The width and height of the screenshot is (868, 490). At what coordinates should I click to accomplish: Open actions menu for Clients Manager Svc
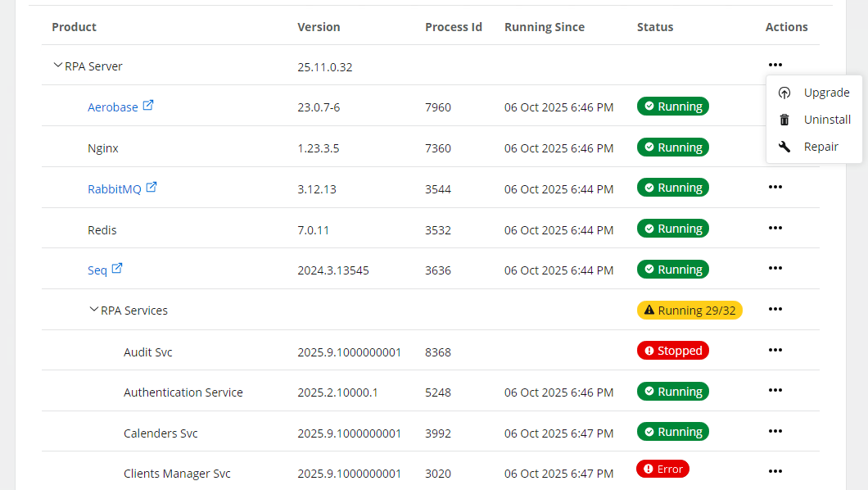coord(775,471)
